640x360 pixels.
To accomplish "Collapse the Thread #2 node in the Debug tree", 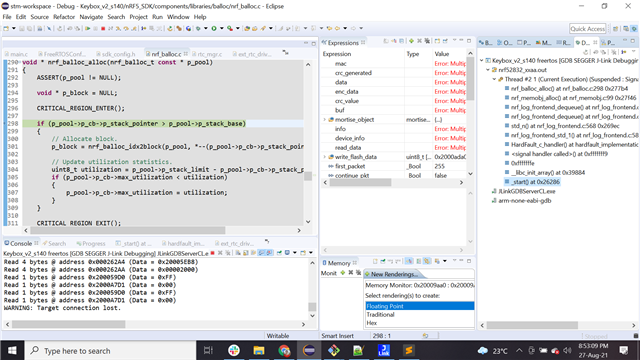I will 494,79.
